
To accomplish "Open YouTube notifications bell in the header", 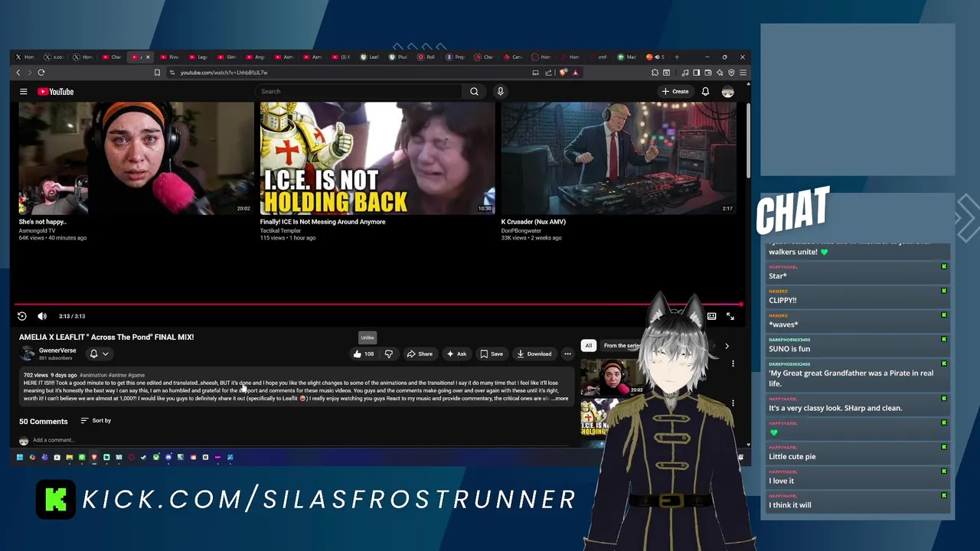I will click(705, 92).
